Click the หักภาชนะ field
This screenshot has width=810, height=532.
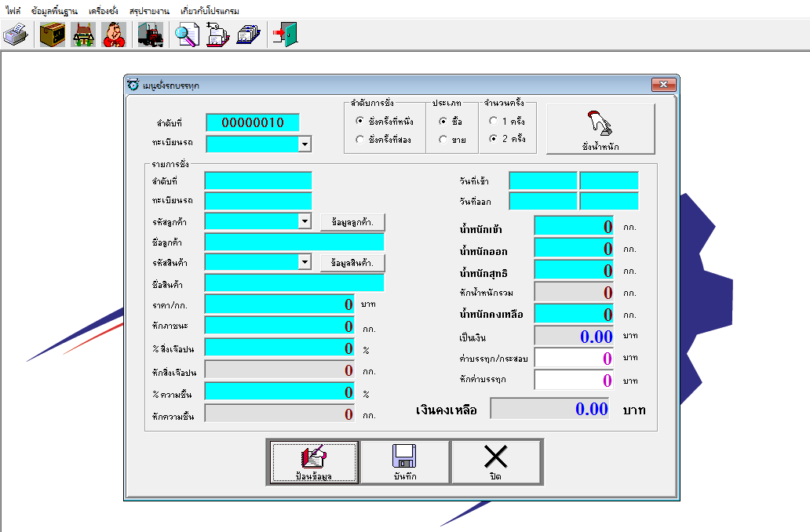pyautogui.click(x=280, y=326)
